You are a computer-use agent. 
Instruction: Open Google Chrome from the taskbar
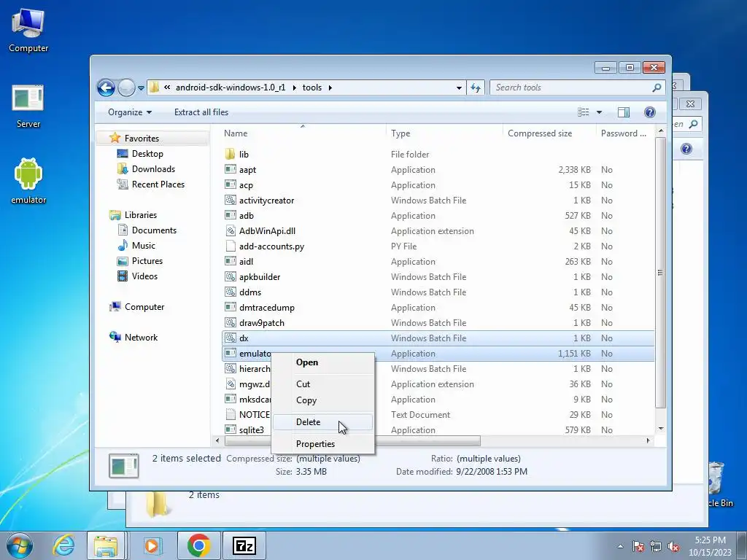pyautogui.click(x=198, y=545)
